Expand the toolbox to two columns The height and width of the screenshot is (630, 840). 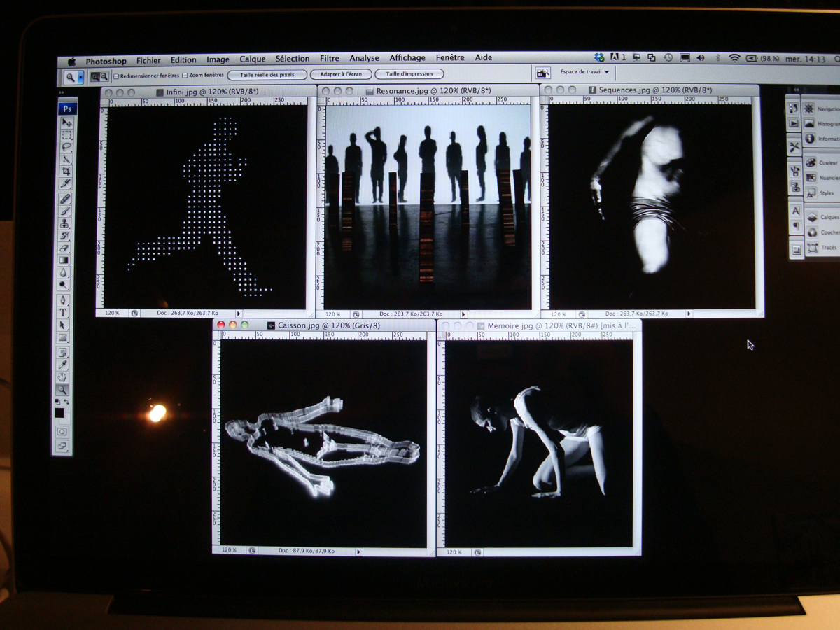point(62,92)
